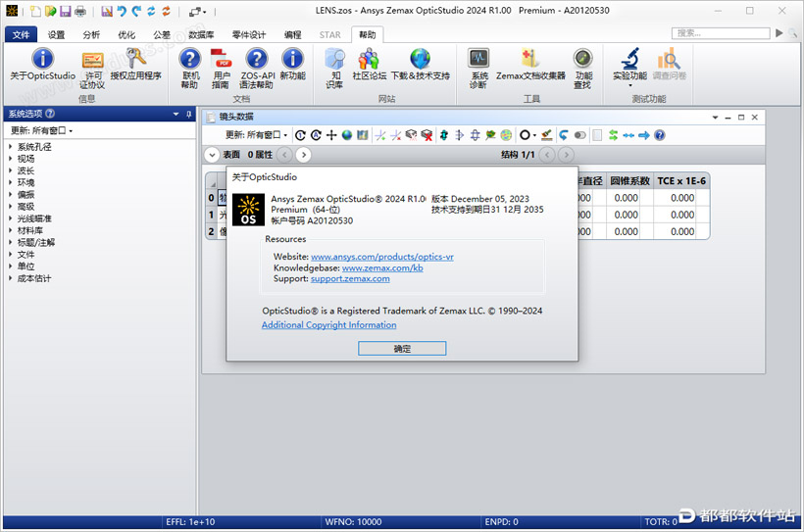Click the redo arrow in quick access bar

click(x=136, y=11)
